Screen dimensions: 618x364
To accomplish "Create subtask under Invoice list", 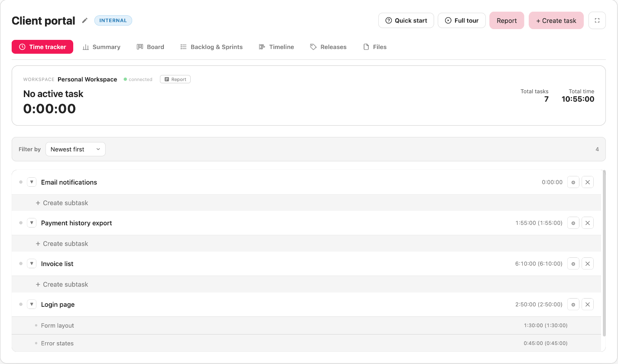I will [62, 284].
